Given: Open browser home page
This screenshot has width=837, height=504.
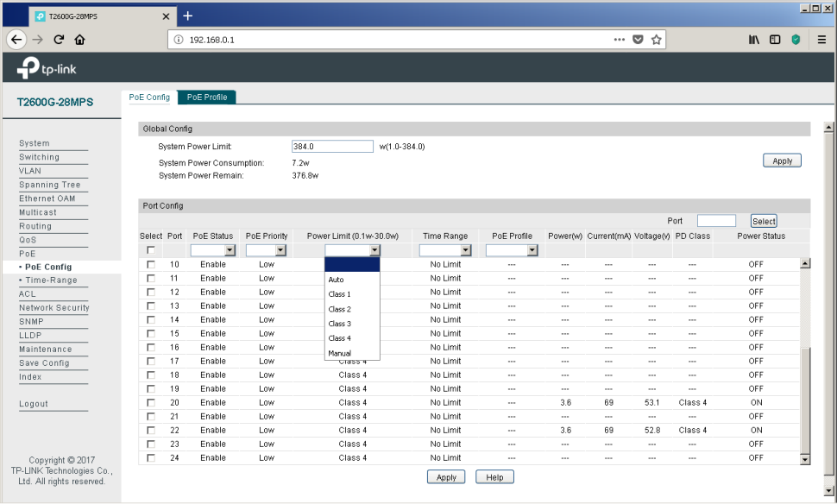Looking at the screenshot, I should pos(80,40).
